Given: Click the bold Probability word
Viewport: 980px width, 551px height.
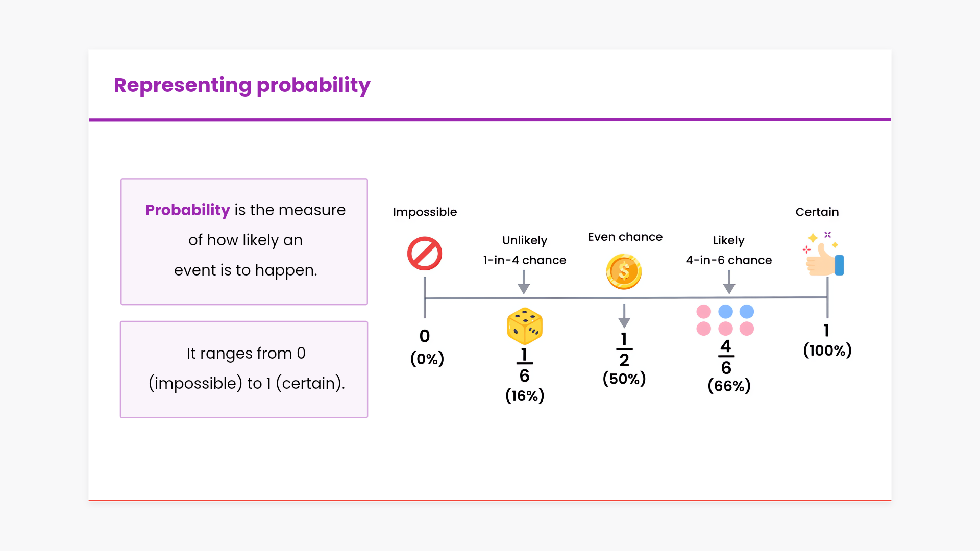Looking at the screenshot, I should (x=187, y=210).
